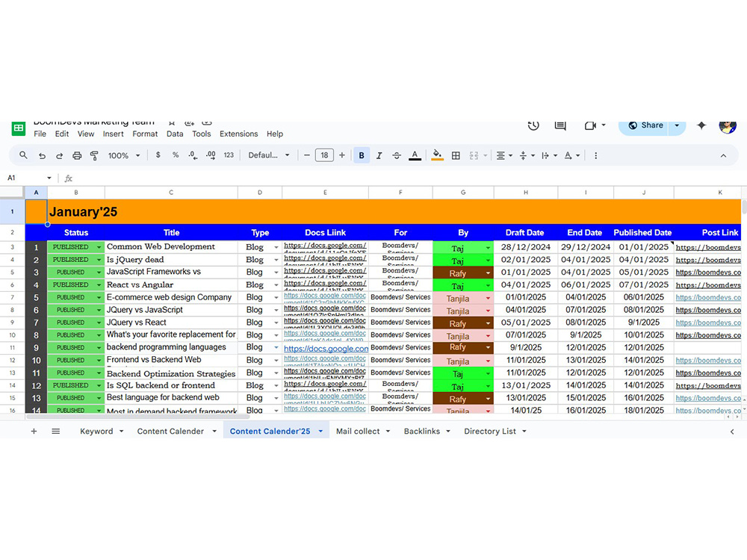
Task: Open version history clock icon
Action: click(533, 125)
